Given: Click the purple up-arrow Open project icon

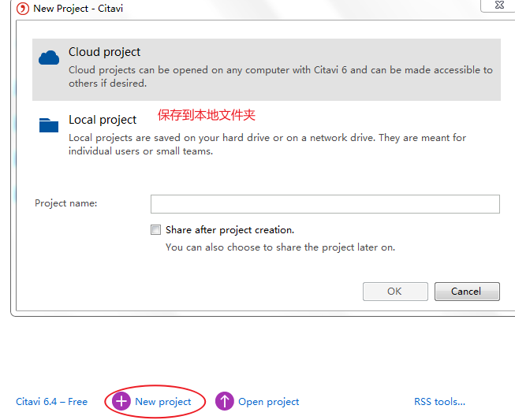Looking at the screenshot, I should tap(225, 401).
